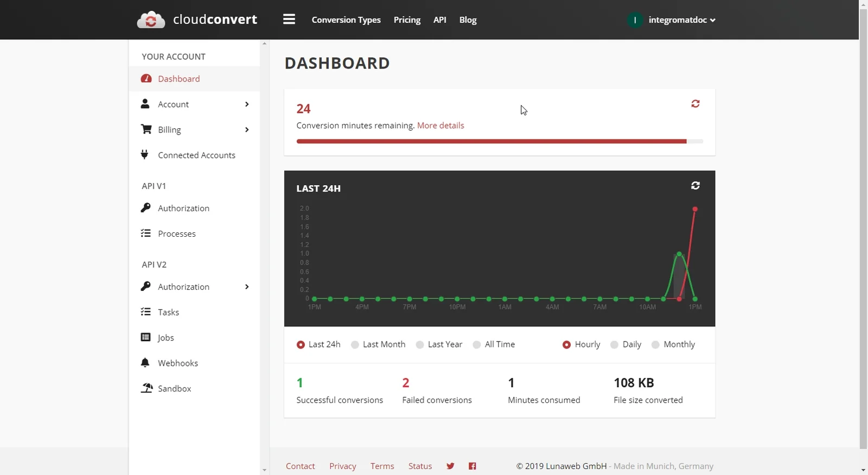The image size is (868, 475).
Task: Click the Billing shopping cart icon
Action: tap(146, 129)
